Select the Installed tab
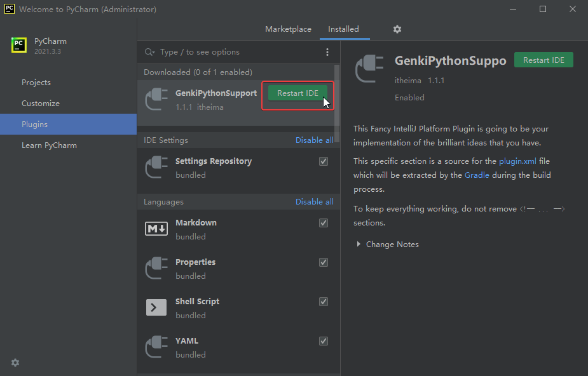Image resolution: width=588 pixels, height=376 pixels. pos(343,29)
